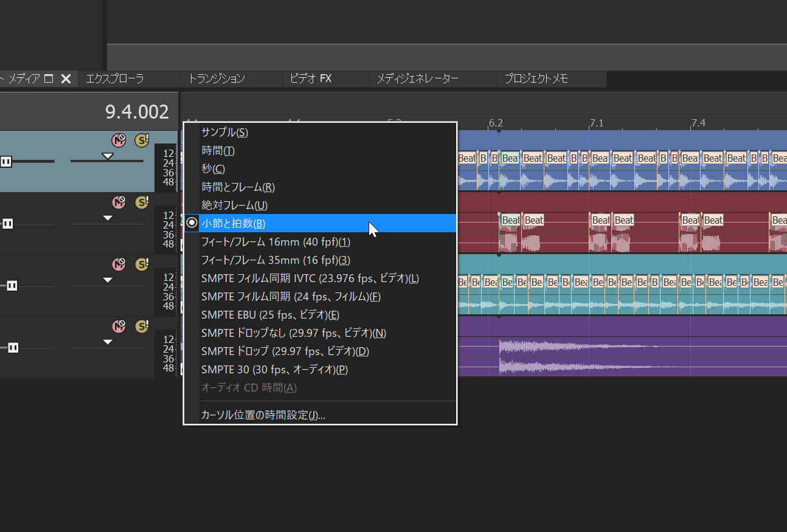The image size is (787, 532).
Task: Switch to the ビデオ FX tab
Action: [310, 78]
